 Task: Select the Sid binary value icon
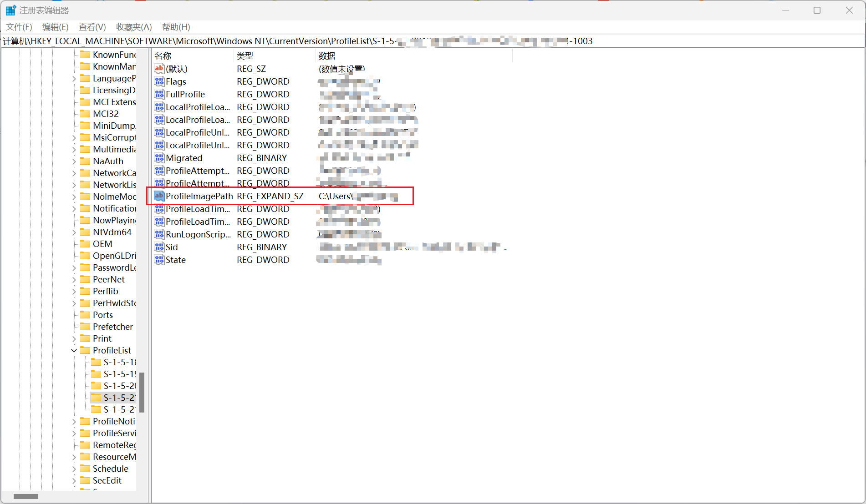tap(159, 247)
